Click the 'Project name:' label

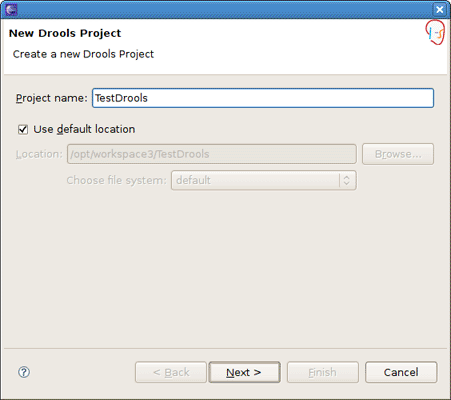click(52, 98)
